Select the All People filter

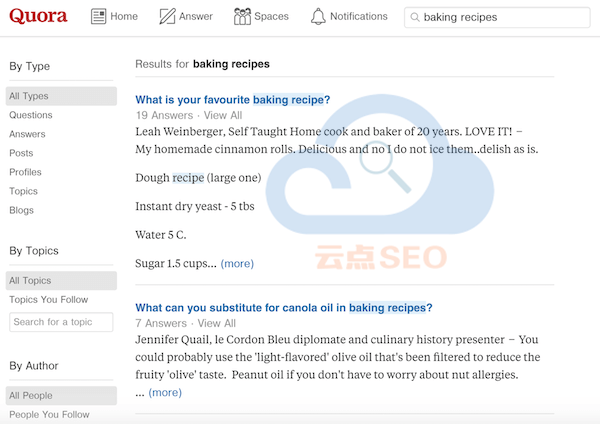click(x=61, y=396)
